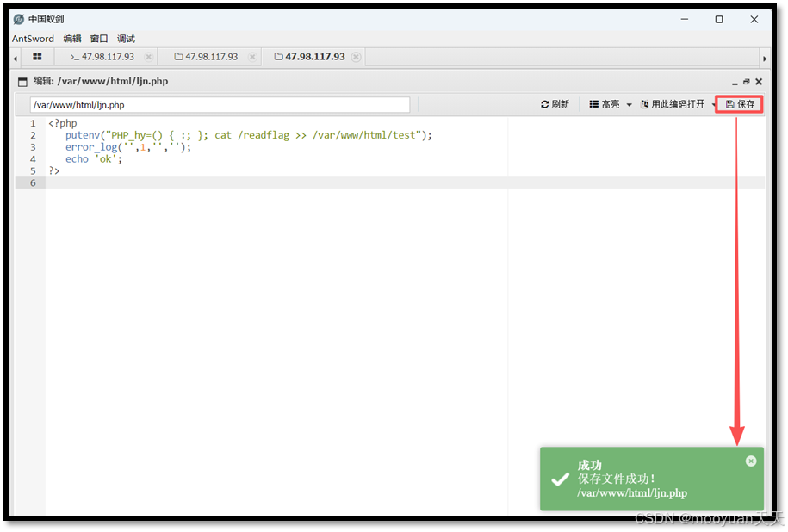Screen dimensions: 788x532
Task: Save the file with 保存 button
Action: click(740, 104)
